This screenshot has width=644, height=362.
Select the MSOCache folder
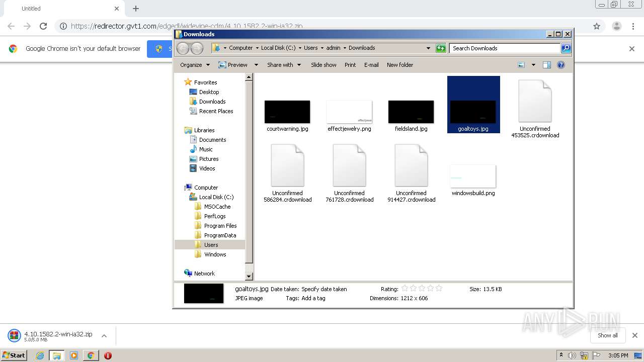click(213, 207)
